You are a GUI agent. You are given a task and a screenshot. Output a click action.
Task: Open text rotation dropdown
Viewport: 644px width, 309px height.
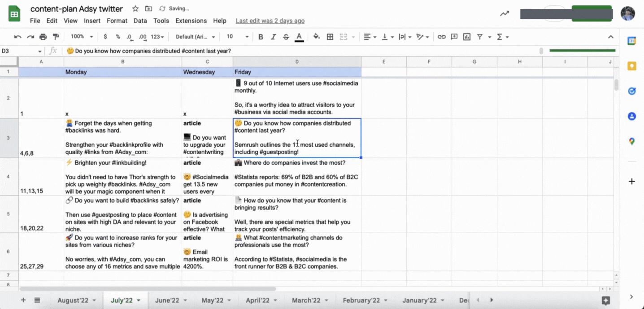point(422,37)
